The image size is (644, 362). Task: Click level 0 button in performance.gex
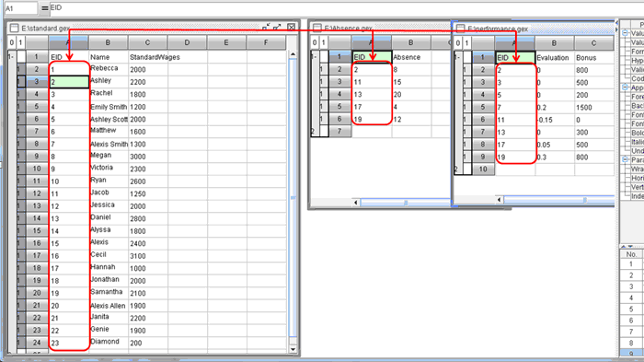458,43
